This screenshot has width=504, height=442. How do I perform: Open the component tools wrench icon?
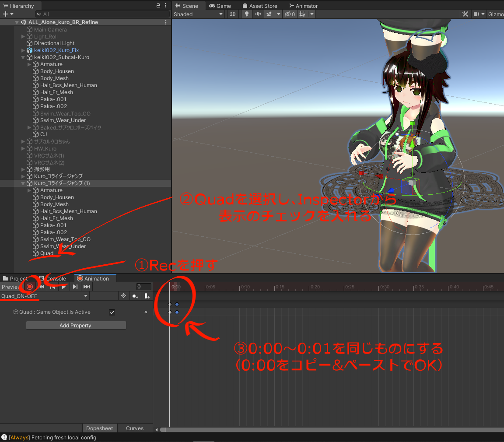(465, 14)
